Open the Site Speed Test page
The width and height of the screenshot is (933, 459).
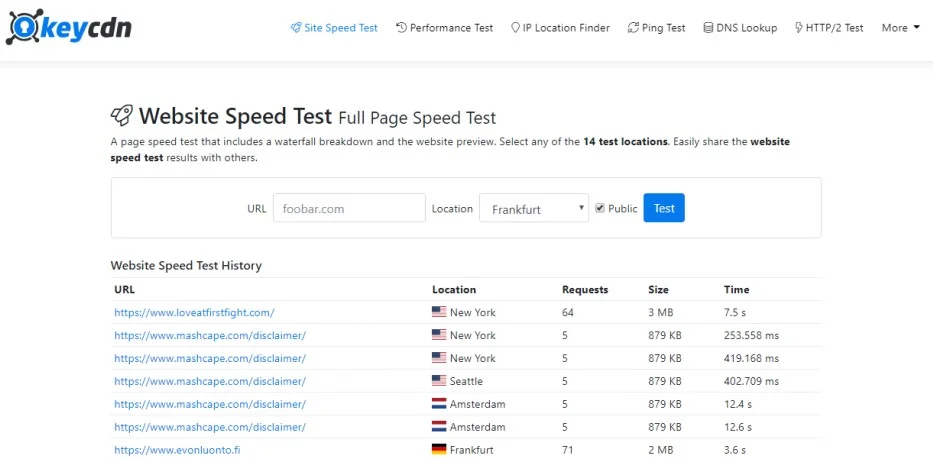[x=334, y=27]
